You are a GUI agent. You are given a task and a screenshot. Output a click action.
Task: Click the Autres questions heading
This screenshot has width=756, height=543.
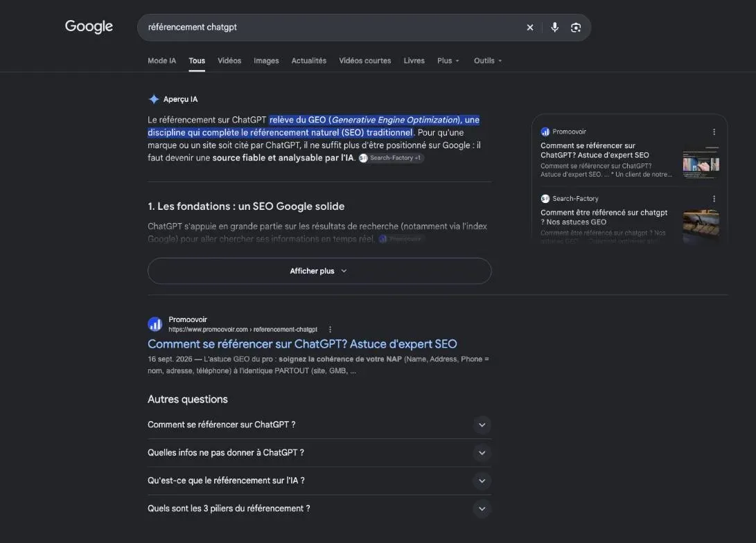coord(188,400)
